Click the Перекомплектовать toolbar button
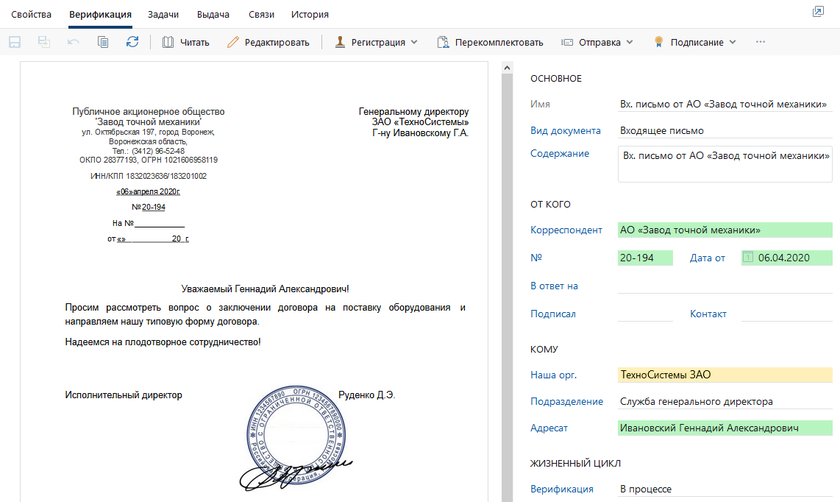The width and height of the screenshot is (840, 502). point(490,42)
